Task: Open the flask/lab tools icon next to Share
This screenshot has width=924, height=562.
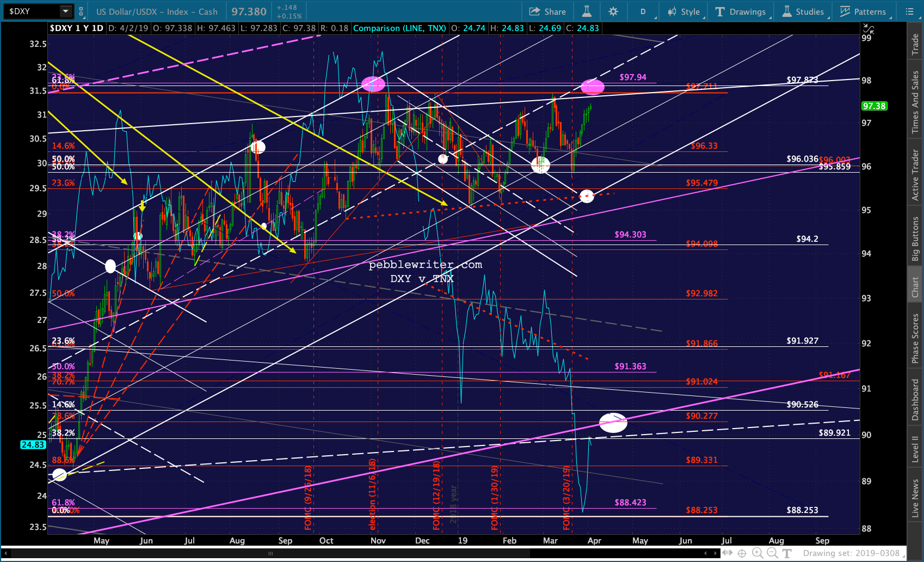Action: tap(587, 11)
